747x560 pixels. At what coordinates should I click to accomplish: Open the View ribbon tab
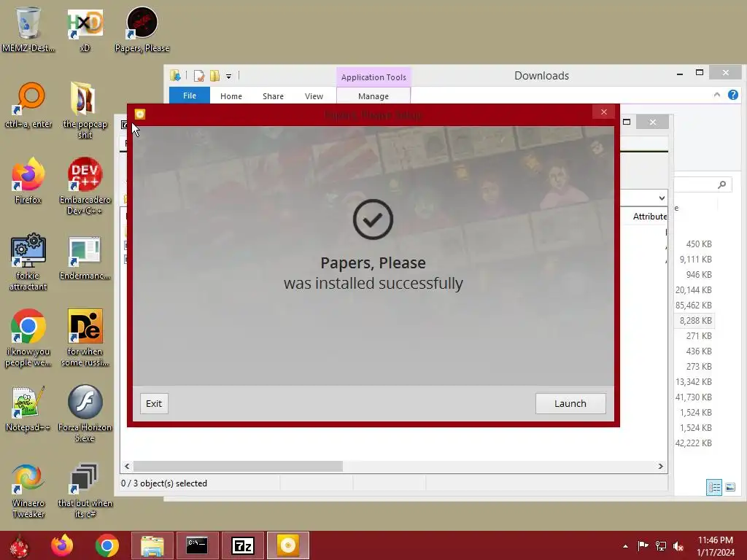pos(314,96)
